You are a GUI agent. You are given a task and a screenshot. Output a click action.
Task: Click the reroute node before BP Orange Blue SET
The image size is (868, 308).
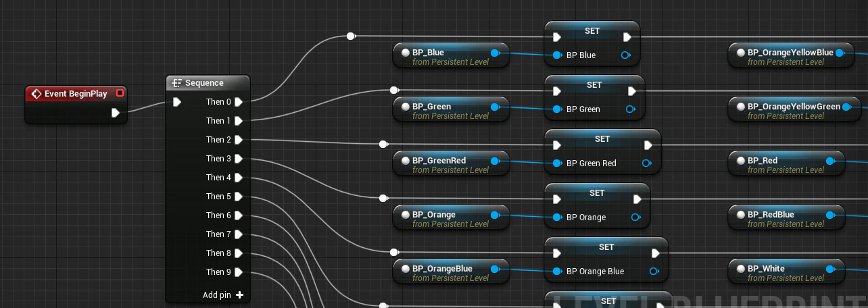coord(394,252)
